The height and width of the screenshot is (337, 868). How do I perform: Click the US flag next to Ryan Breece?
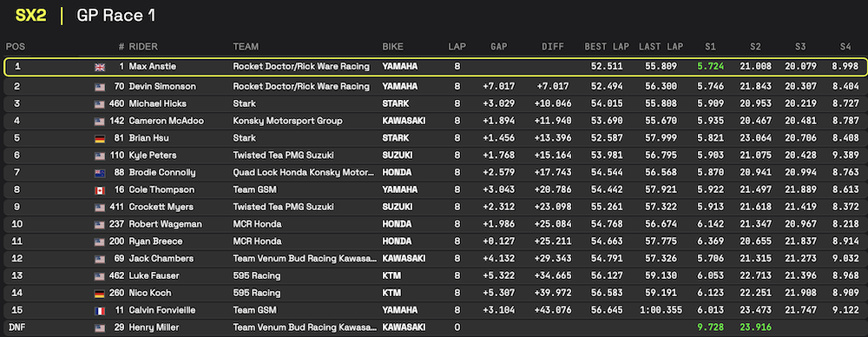(x=100, y=241)
